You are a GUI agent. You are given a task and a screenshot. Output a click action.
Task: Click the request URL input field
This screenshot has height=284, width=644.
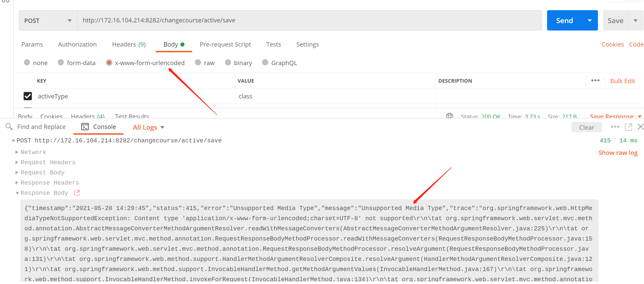(x=309, y=21)
